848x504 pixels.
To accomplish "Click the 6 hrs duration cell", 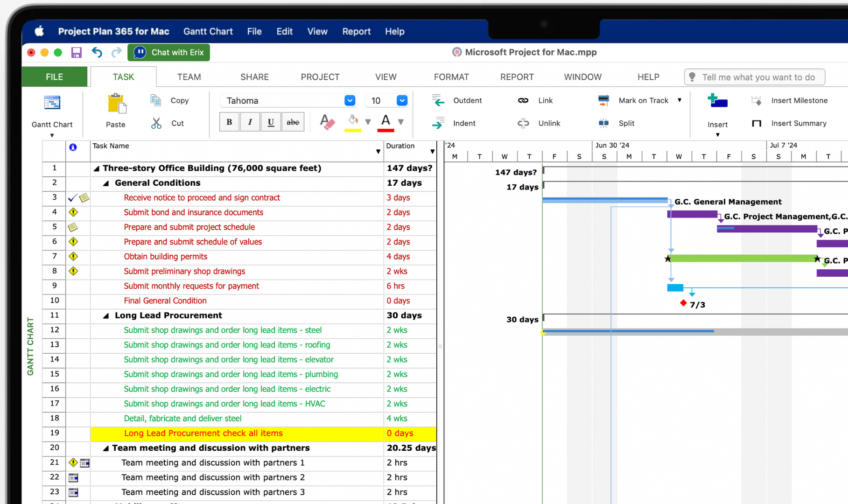I will pos(410,286).
